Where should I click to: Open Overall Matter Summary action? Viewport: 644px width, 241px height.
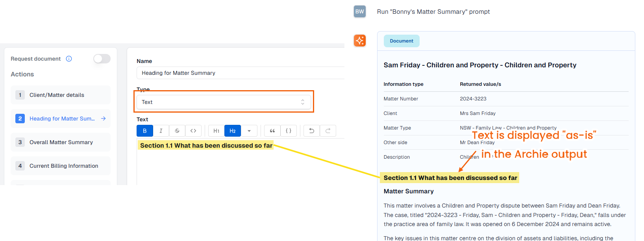pyautogui.click(x=61, y=142)
